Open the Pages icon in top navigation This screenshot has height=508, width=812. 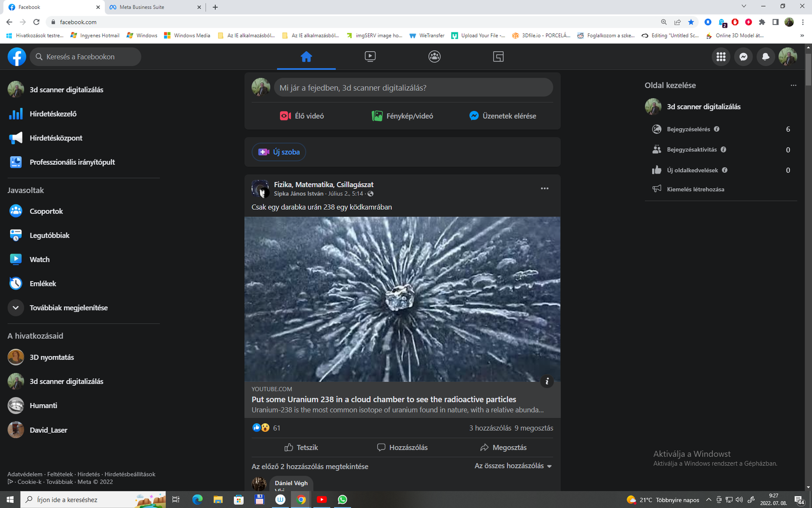(x=498, y=56)
